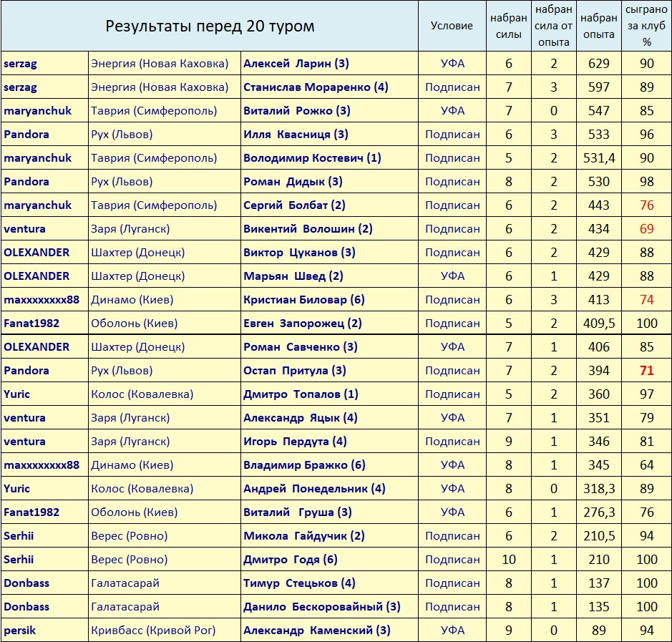The height and width of the screenshot is (642, 672).
Task: Select experience value '318,3'
Action: coord(599,489)
